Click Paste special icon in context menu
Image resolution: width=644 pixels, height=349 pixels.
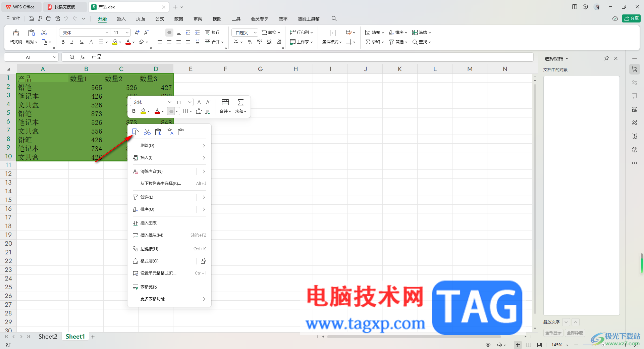tap(181, 132)
